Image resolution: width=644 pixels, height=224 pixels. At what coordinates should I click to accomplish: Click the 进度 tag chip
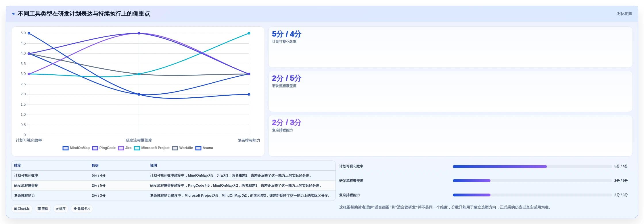pos(61,209)
